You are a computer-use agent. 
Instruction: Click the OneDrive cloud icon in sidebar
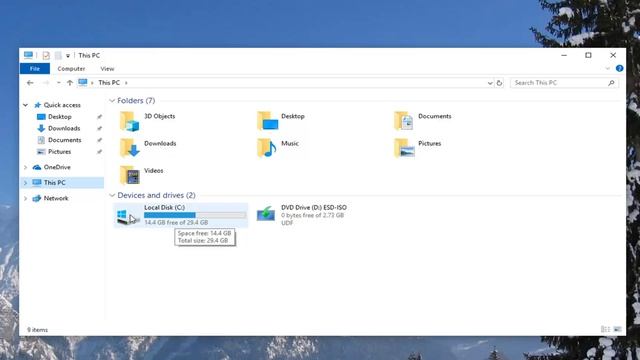37,167
